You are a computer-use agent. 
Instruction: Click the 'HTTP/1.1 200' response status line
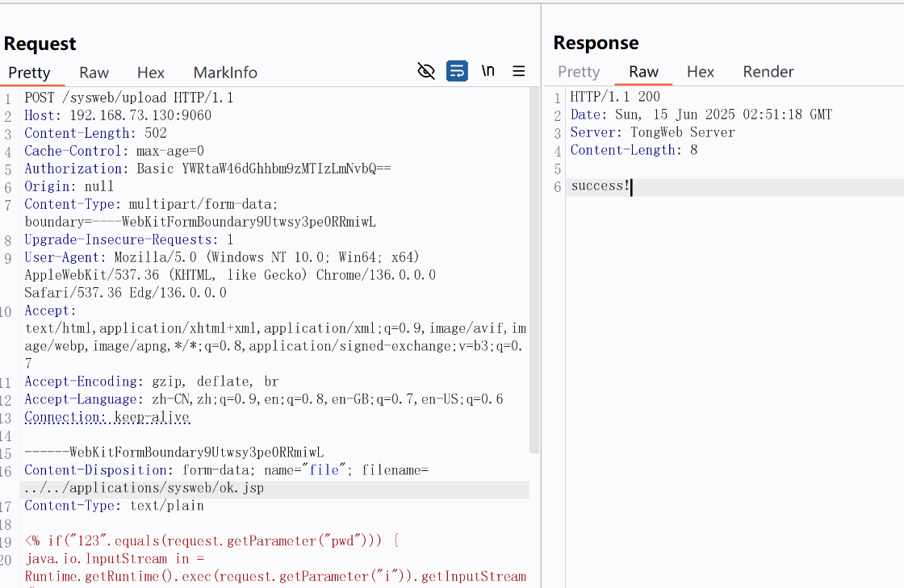click(615, 97)
